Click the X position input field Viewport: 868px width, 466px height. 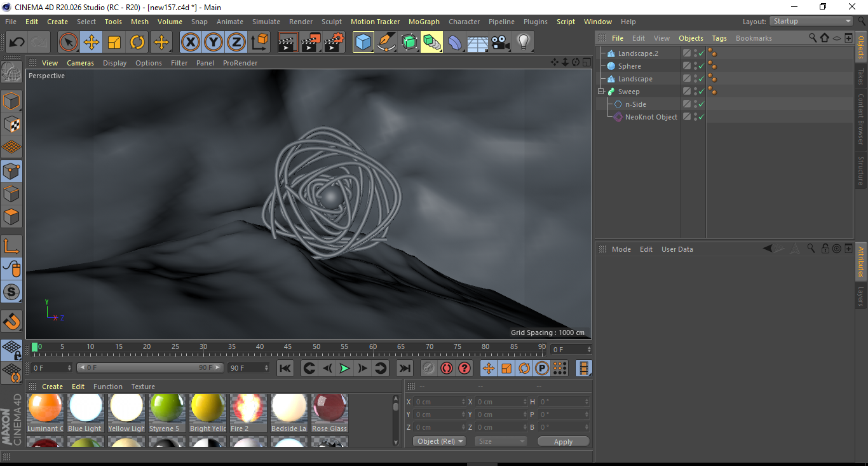tap(439, 402)
